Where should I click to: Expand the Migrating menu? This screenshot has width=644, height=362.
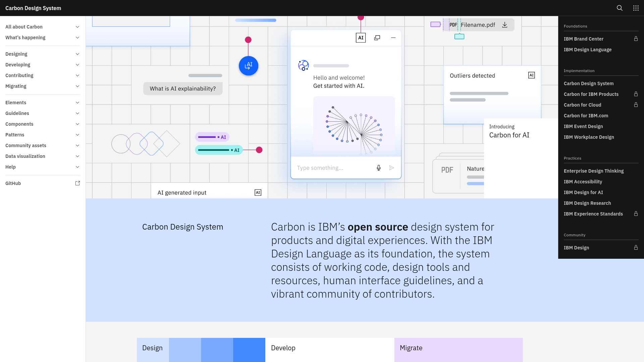pos(43,86)
